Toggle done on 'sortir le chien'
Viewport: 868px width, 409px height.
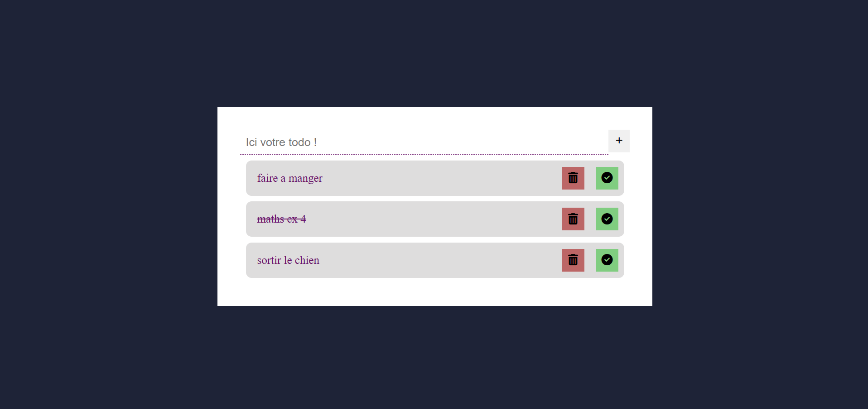coord(607,260)
